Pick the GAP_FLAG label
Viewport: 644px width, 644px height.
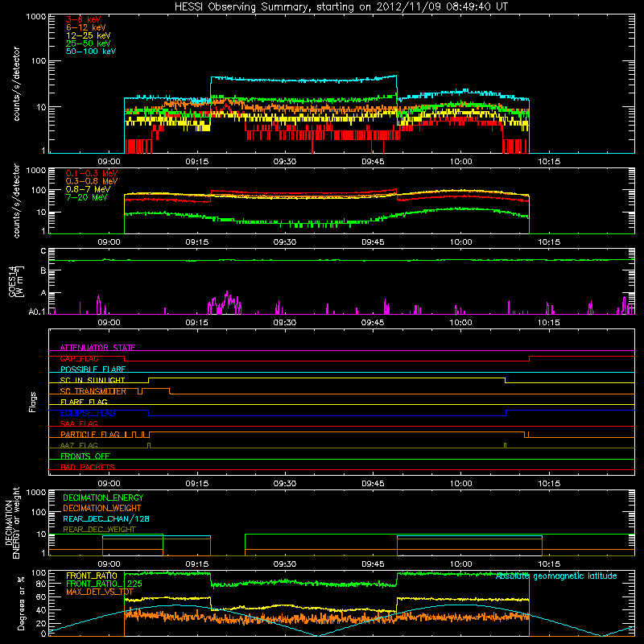tap(79, 358)
